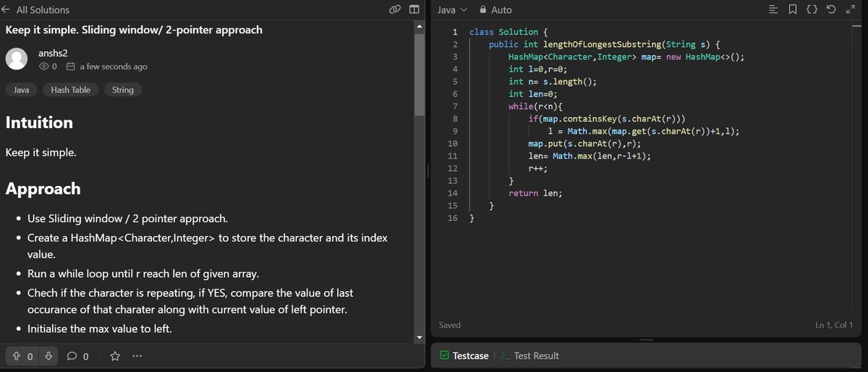This screenshot has width=868, height=372.
Task: Click the drag handle above the Testcase panel
Action: pos(647,340)
